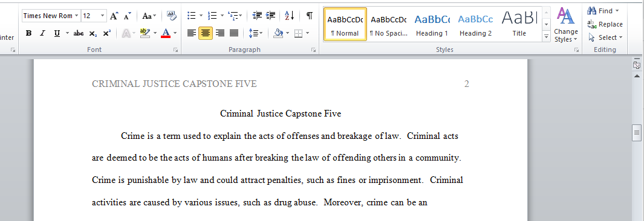Select the Normal style
The width and height of the screenshot is (644, 221).
pos(345,24)
